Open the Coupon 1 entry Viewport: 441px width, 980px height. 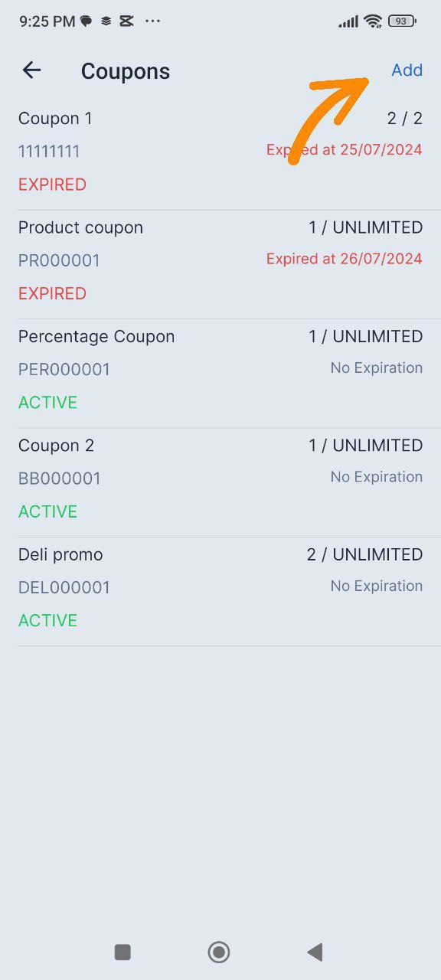(x=220, y=152)
